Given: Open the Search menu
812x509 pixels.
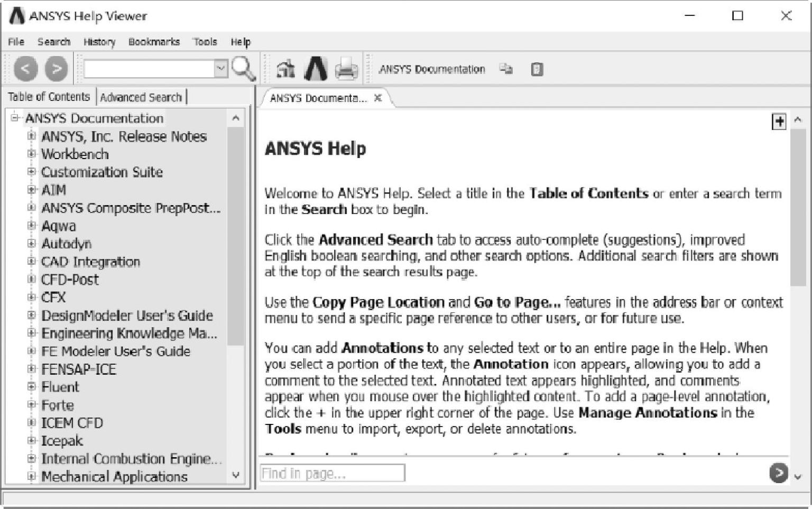Looking at the screenshot, I should click(x=53, y=42).
